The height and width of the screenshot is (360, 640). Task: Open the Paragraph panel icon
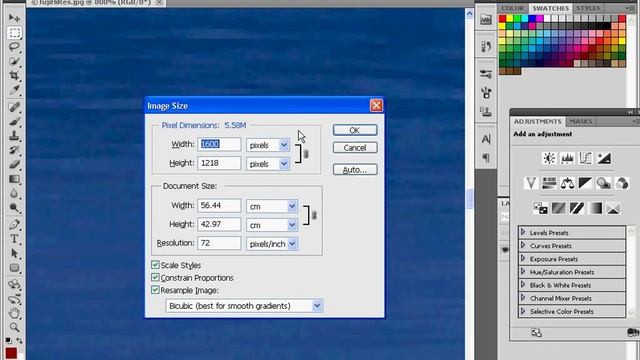pyautogui.click(x=486, y=158)
